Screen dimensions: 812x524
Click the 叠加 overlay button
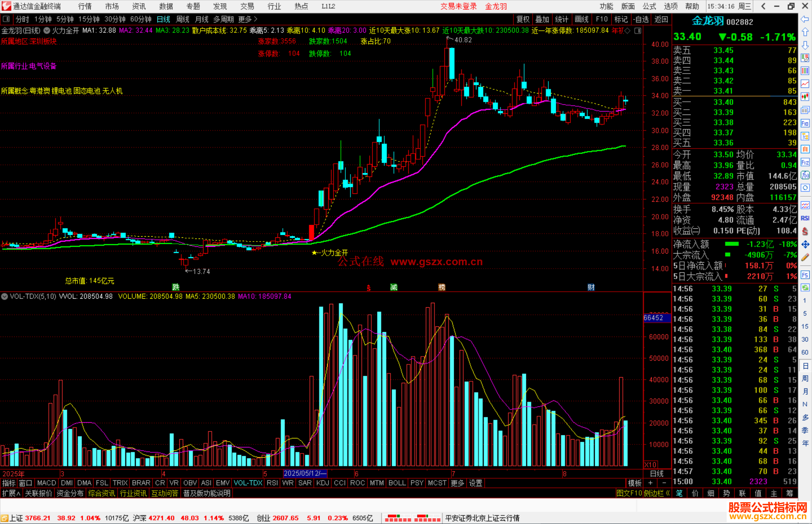point(542,19)
